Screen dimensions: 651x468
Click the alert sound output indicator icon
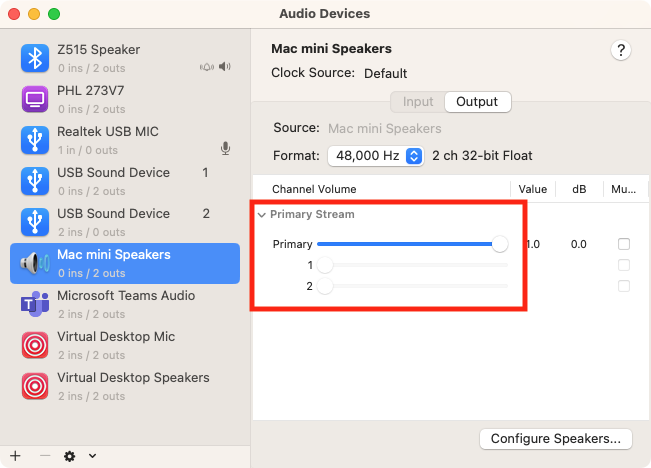point(207,67)
